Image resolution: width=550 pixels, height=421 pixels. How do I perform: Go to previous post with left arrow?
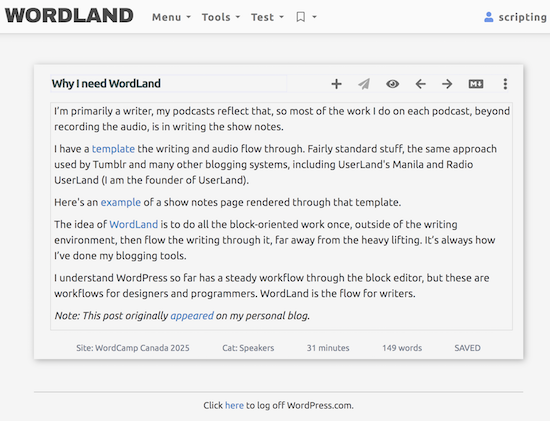(420, 84)
